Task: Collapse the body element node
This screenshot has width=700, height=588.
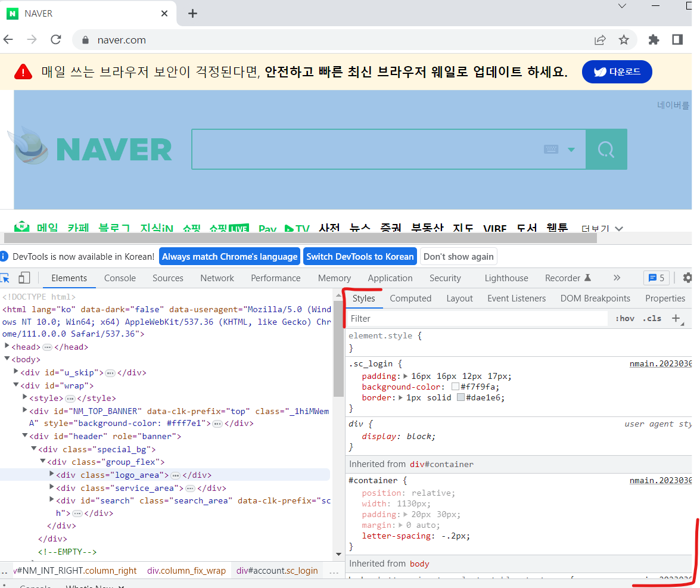Action: [x=7, y=359]
